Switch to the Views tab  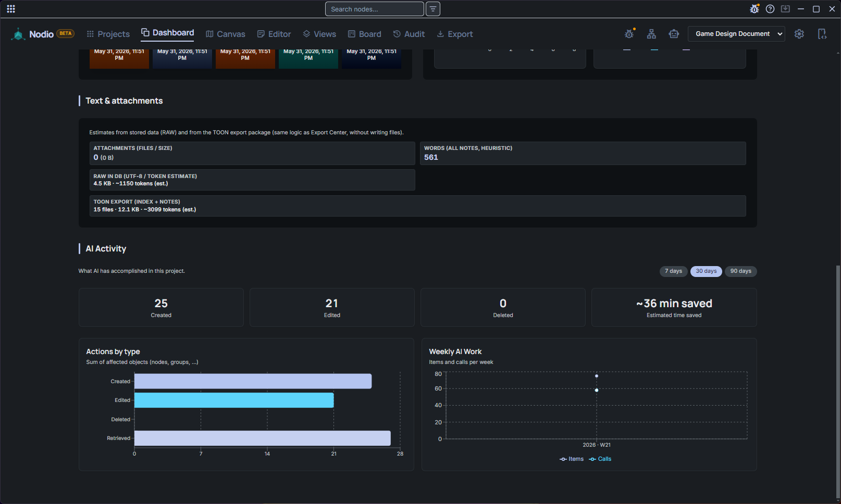pyautogui.click(x=319, y=34)
